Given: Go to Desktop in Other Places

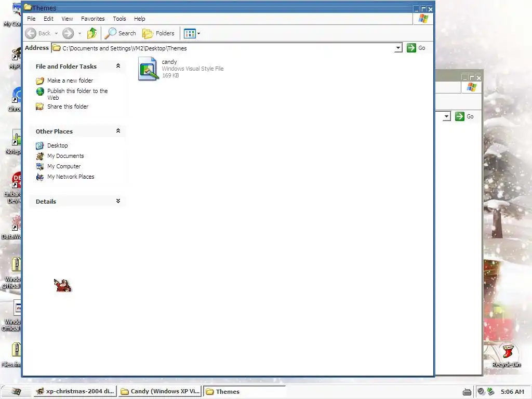Looking at the screenshot, I should (x=57, y=145).
